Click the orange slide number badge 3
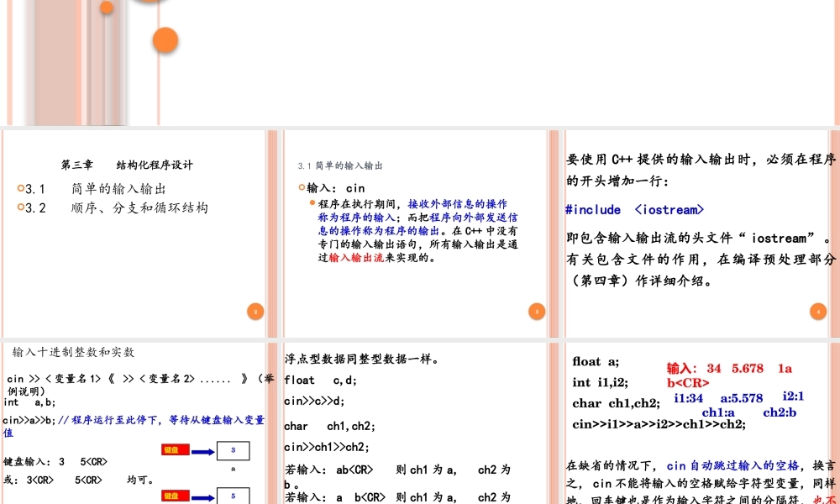 click(536, 311)
